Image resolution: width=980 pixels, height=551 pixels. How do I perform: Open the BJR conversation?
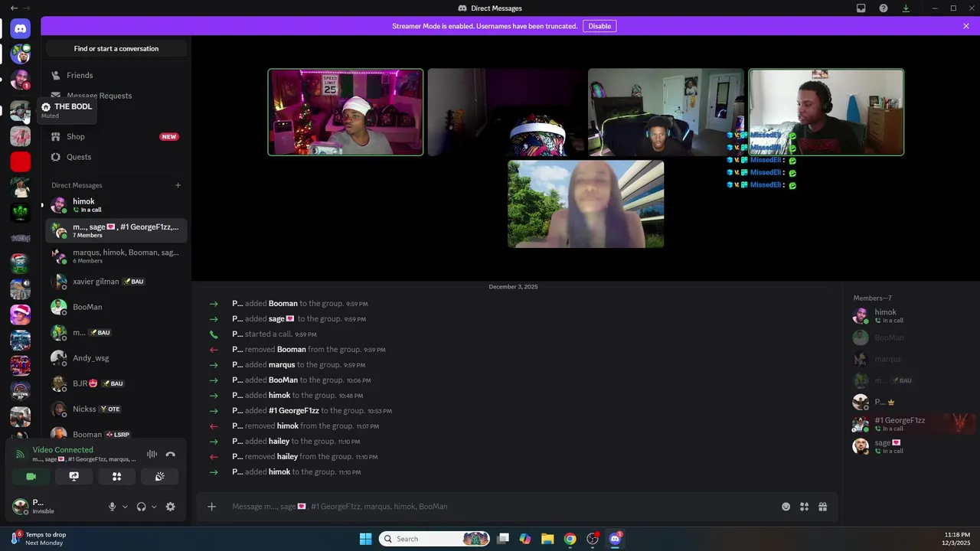pyautogui.click(x=116, y=383)
